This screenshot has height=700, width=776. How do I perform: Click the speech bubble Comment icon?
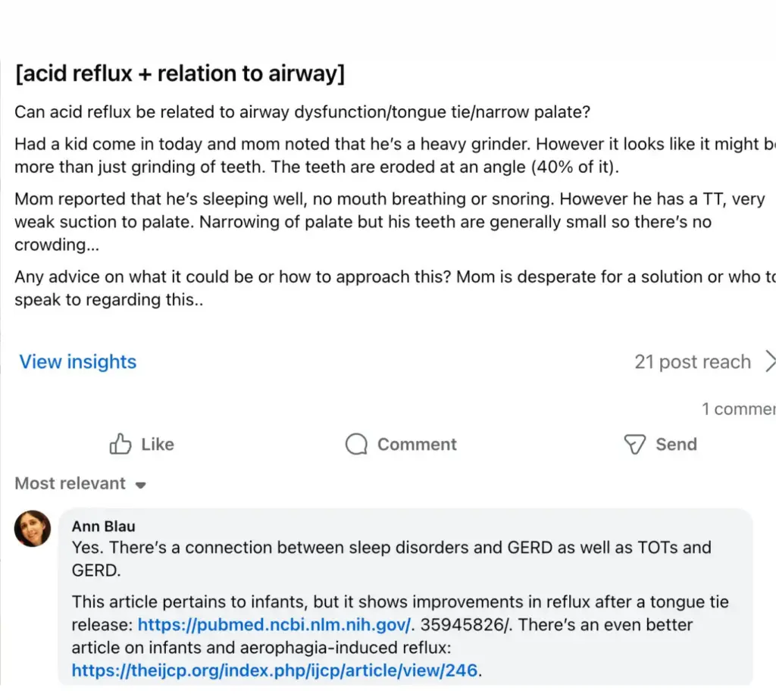point(356,444)
